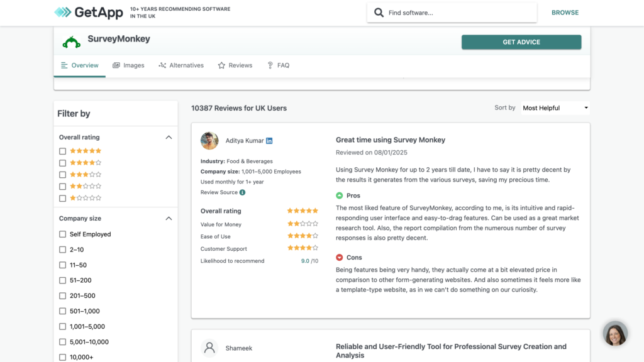Open the Most Helpful sort dropdown

[x=555, y=108]
